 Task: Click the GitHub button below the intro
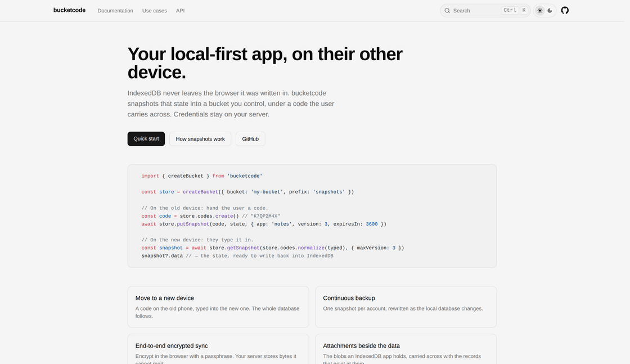[x=250, y=138]
